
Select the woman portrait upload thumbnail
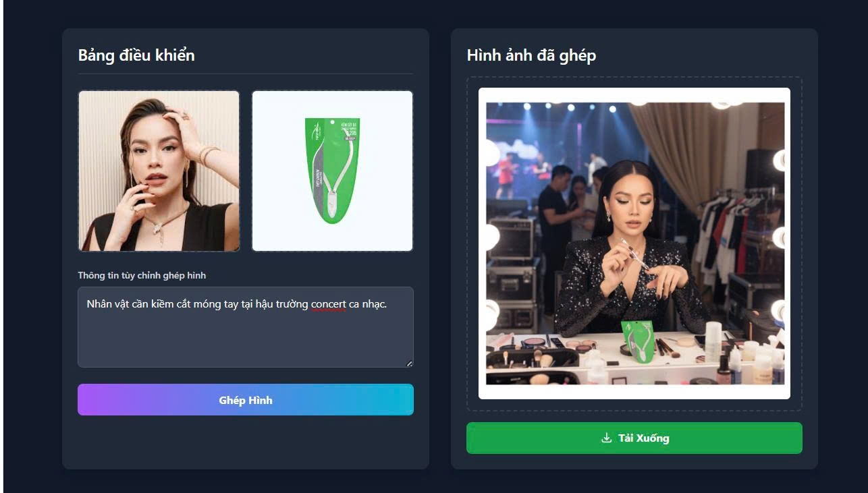(159, 171)
